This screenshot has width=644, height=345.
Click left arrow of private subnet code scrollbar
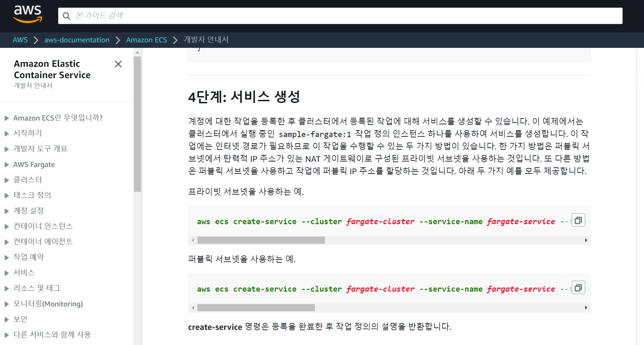193,240
